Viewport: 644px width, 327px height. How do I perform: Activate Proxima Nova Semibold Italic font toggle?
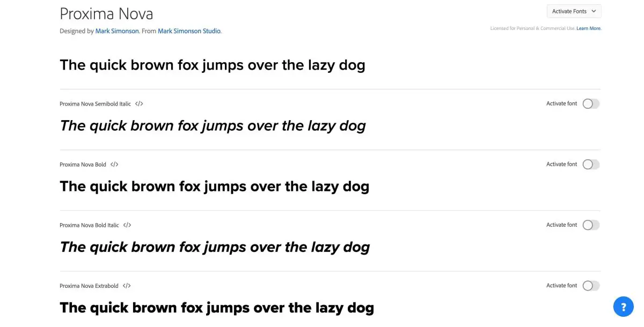point(591,103)
